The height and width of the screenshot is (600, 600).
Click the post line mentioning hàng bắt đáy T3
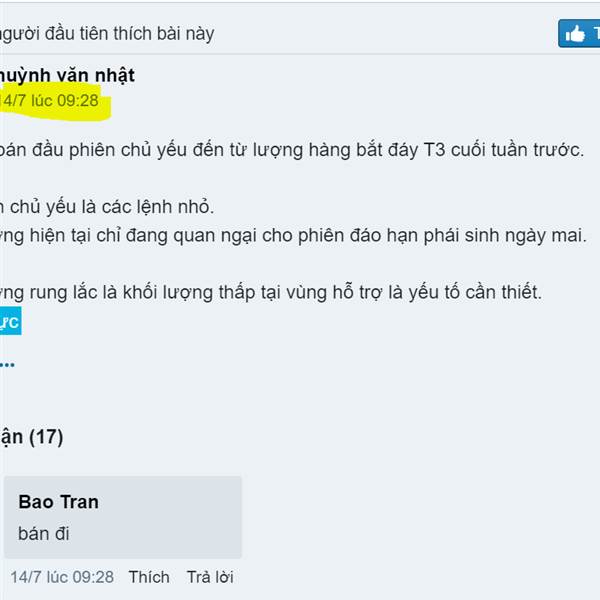[x=292, y=150]
